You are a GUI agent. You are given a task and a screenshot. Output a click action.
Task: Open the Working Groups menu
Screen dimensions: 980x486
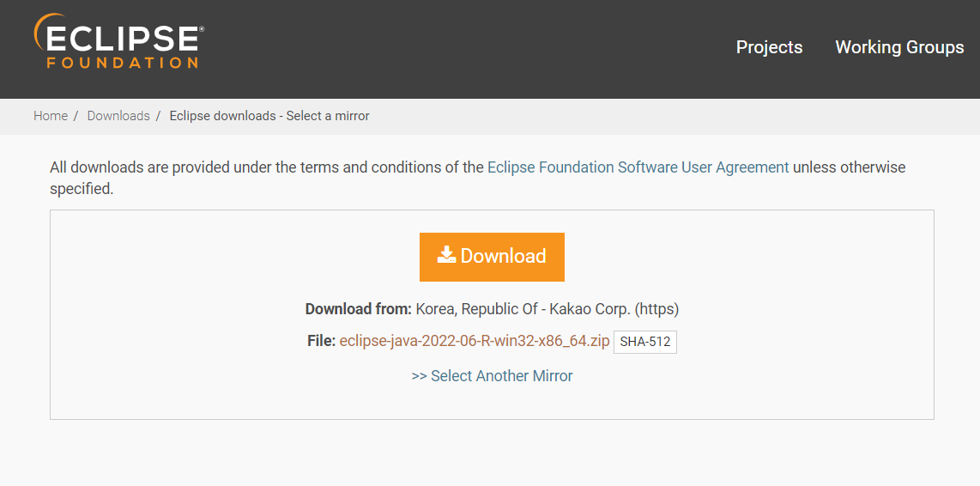(x=899, y=47)
